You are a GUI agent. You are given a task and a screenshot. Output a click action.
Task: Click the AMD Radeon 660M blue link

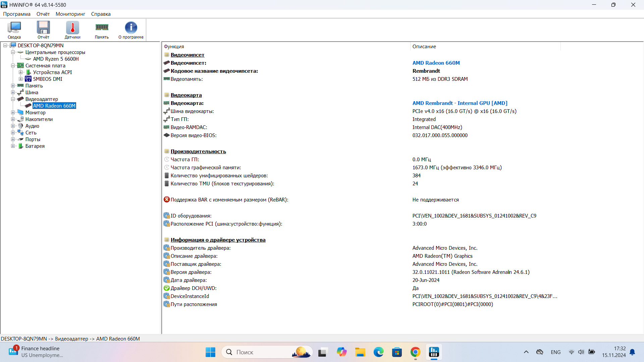[436, 63]
